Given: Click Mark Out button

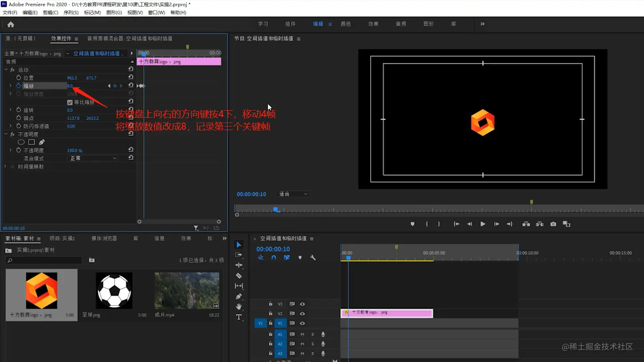Looking at the screenshot, I should (x=439, y=224).
